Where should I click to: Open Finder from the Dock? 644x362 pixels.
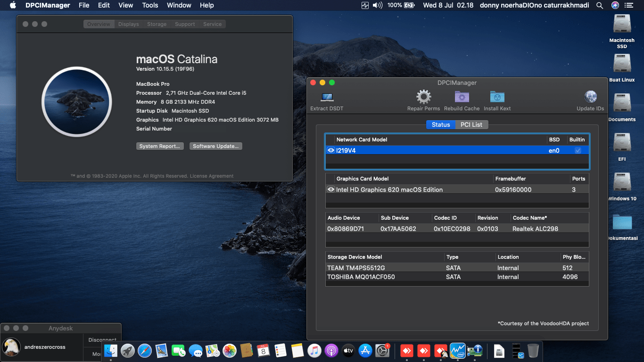pos(111,350)
